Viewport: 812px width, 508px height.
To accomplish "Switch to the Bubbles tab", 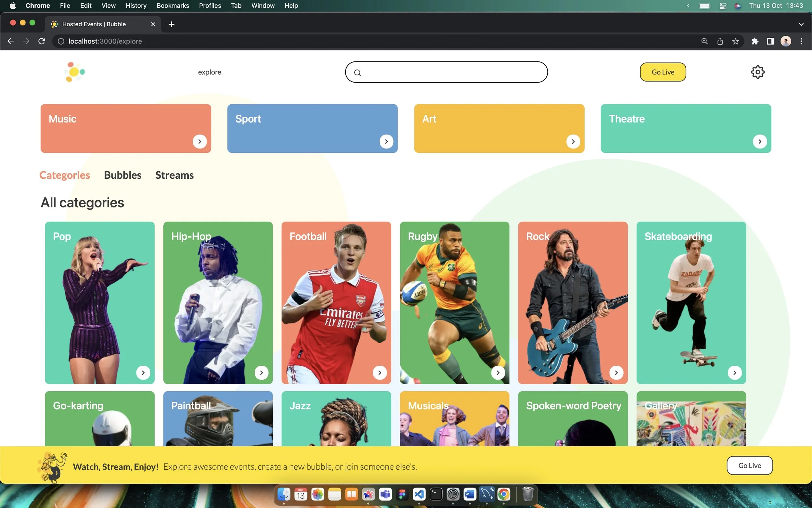I will 122,175.
